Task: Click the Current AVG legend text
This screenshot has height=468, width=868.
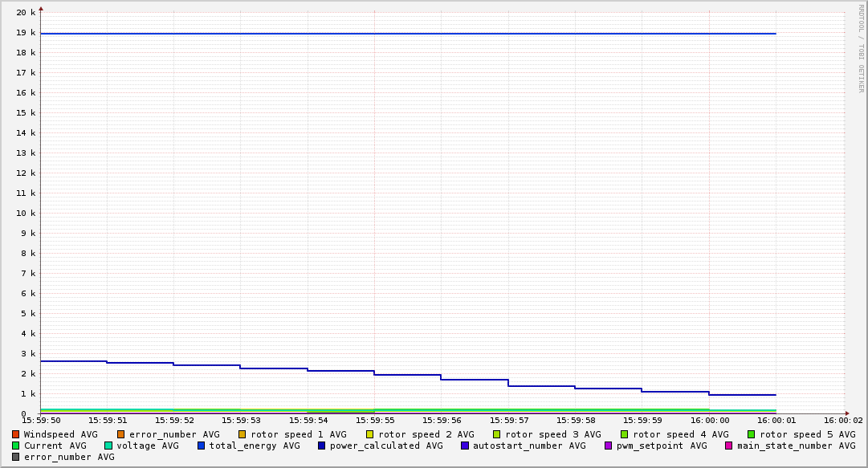Action: (x=55, y=446)
